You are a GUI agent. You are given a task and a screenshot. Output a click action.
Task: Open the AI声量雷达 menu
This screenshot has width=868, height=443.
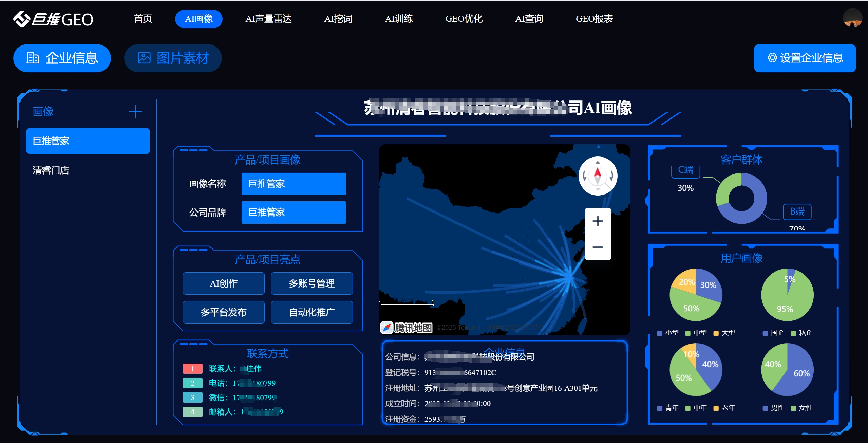click(268, 19)
